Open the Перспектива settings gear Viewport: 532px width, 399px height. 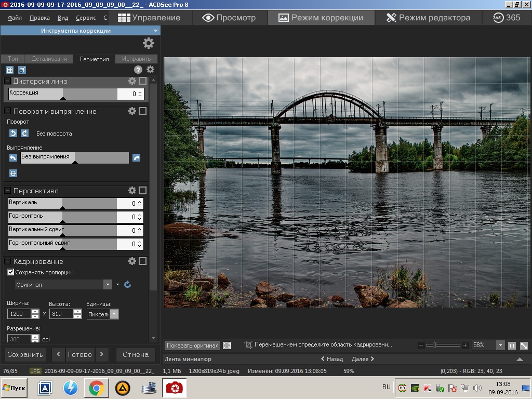(x=132, y=190)
